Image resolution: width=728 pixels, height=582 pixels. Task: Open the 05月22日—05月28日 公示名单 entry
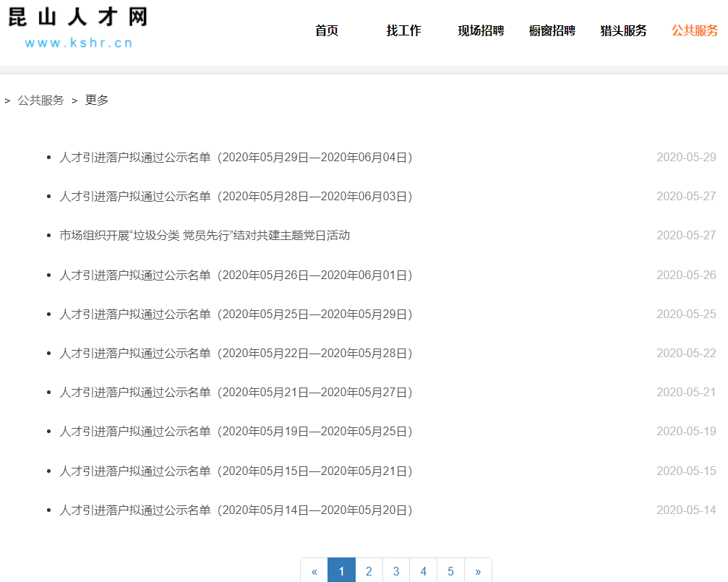pyautogui.click(x=236, y=353)
